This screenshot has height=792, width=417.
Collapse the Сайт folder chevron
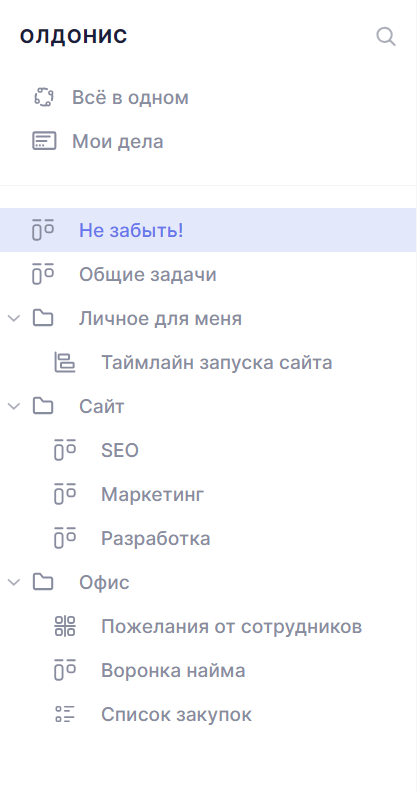coord(14,406)
